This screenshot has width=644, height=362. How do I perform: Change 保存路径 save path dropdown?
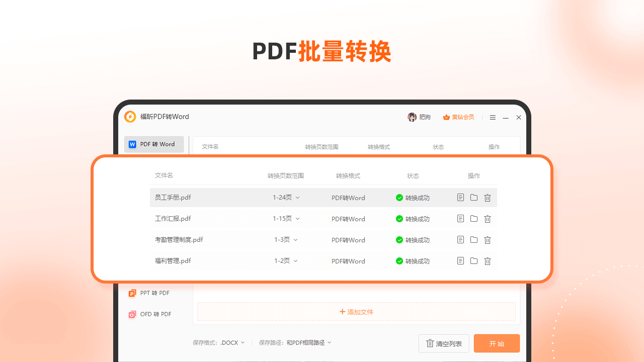309,343
